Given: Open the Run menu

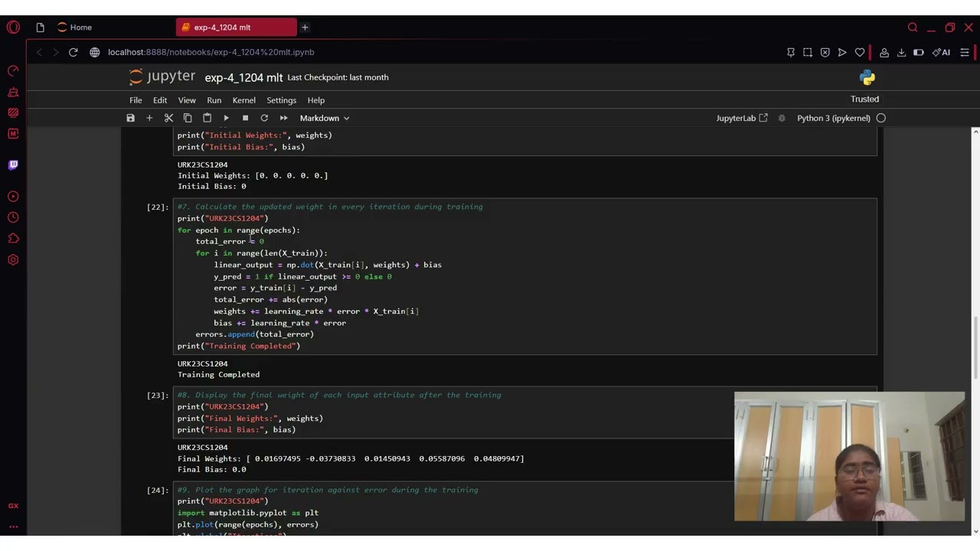Looking at the screenshot, I should [214, 100].
